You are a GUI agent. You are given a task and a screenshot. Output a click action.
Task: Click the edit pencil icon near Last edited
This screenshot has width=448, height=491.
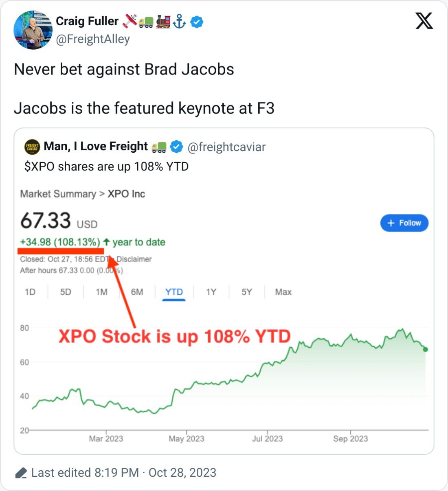[21, 473]
